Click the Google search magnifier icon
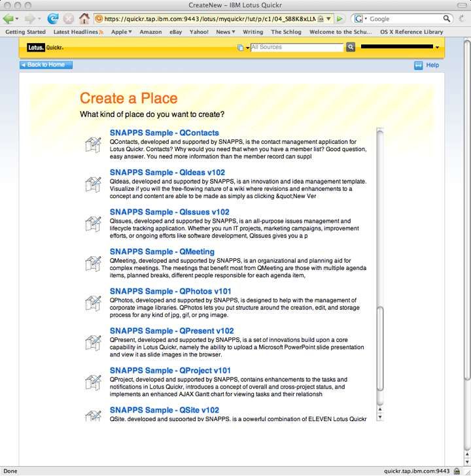Screen dimensions: 471x476 [446, 18]
